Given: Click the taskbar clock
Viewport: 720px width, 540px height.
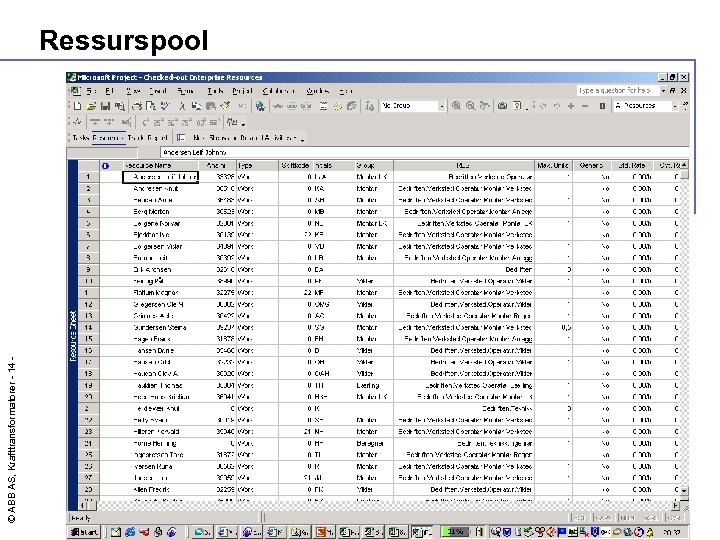Looking at the screenshot, I should tap(672, 532).
